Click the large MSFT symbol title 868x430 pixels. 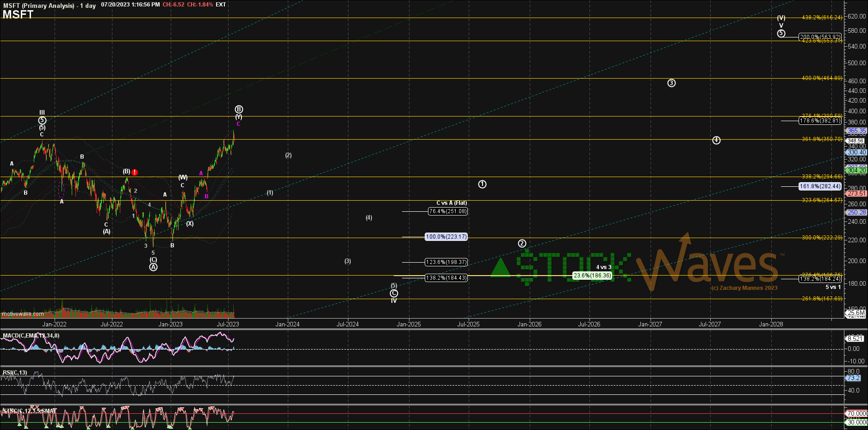pyautogui.click(x=18, y=14)
